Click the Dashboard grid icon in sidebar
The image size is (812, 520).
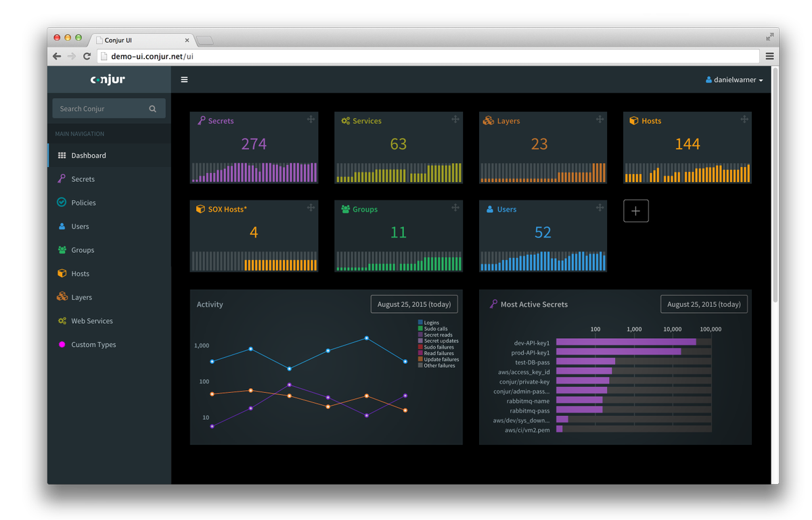click(62, 156)
